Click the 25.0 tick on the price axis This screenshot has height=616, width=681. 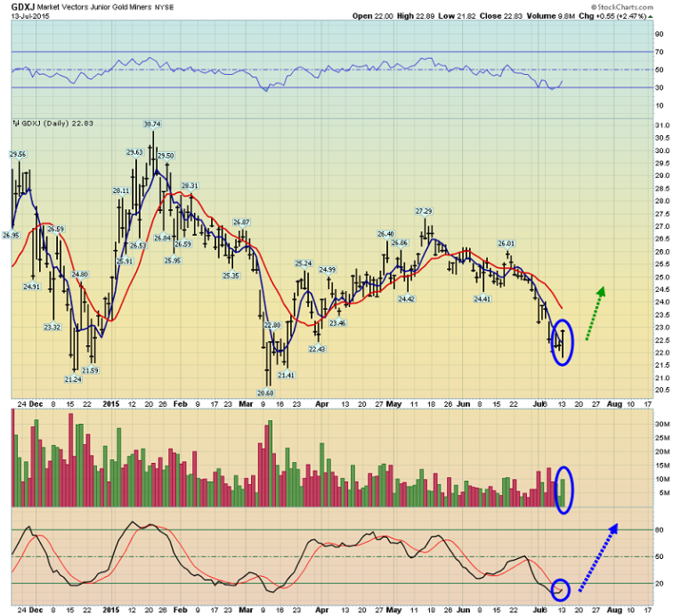coord(662,277)
